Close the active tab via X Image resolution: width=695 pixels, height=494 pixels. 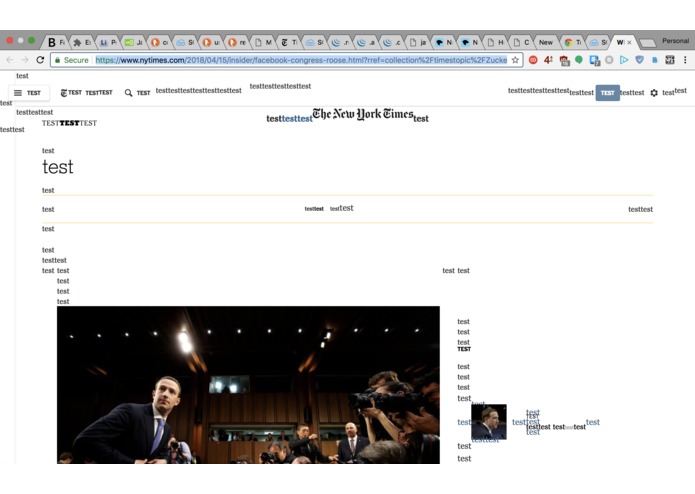pyautogui.click(x=629, y=43)
